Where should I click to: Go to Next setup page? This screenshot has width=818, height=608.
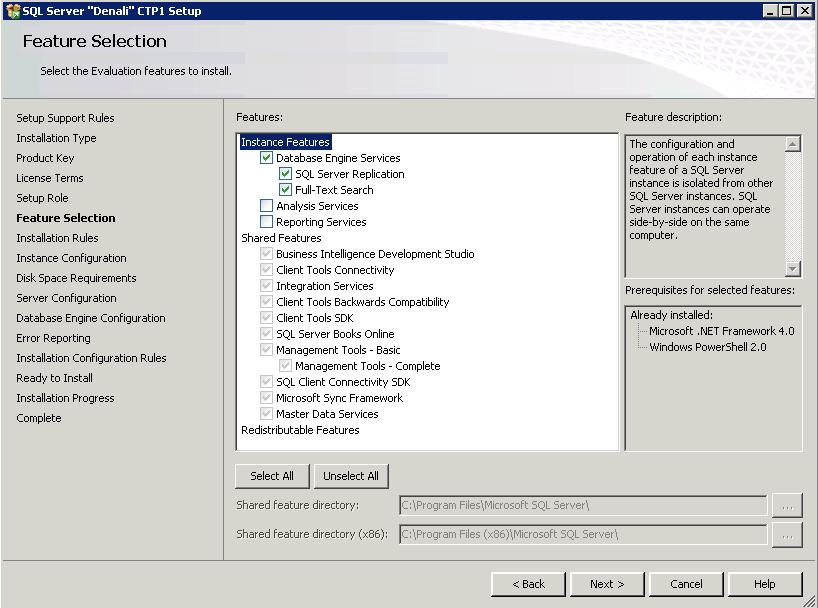[x=607, y=584]
